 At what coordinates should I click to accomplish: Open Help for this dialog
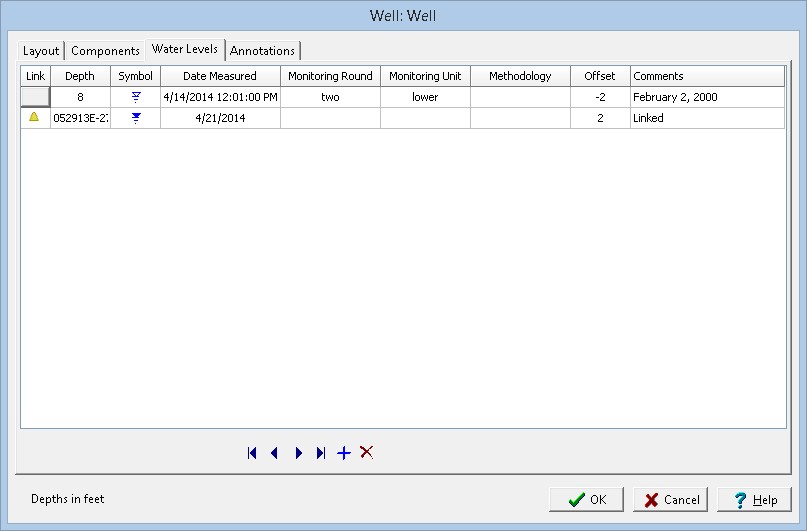pyautogui.click(x=754, y=500)
